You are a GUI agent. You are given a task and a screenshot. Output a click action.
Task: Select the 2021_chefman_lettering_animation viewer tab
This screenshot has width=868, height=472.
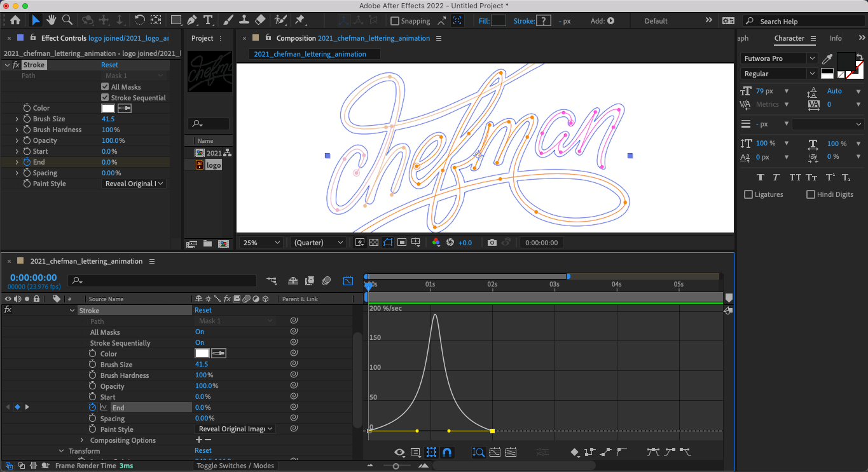tap(310, 54)
